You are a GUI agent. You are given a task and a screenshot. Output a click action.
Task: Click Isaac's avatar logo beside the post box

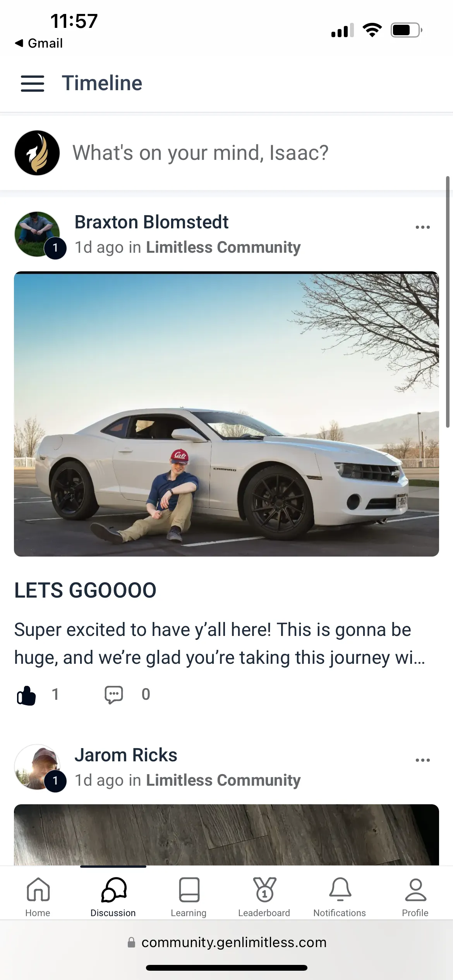click(37, 153)
